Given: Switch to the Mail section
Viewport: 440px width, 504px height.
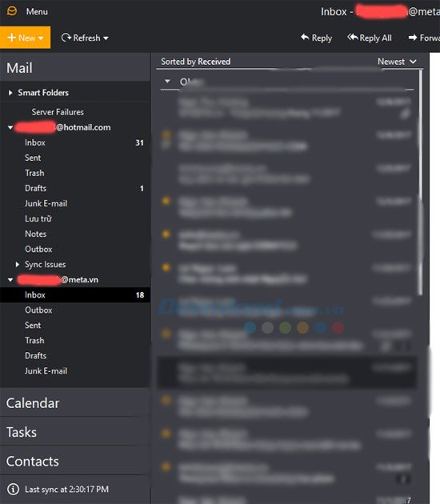Looking at the screenshot, I should point(75,68).
